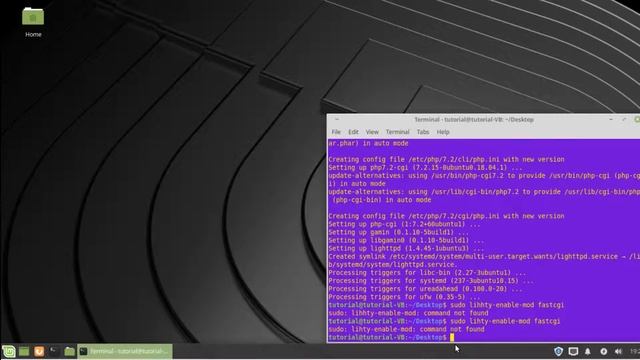The height and width of the screenshot is (360, 640).
Task: Open the terminal Help menu
Action: pos(443,132)
